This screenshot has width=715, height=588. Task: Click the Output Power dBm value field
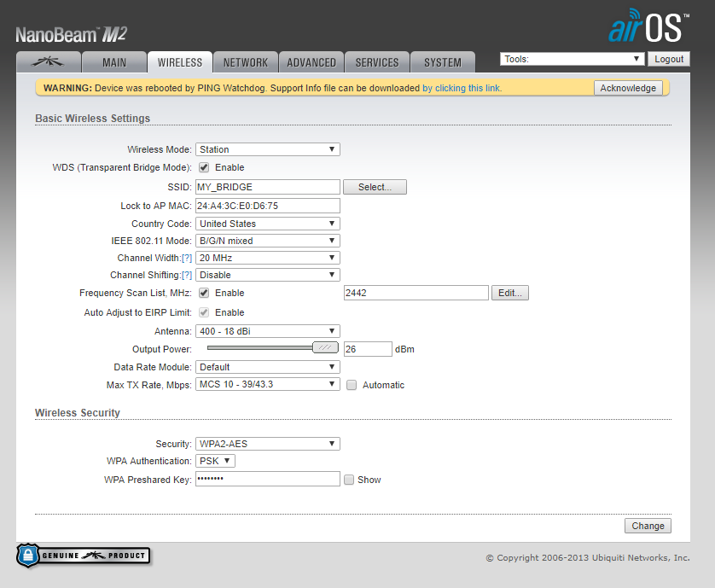pyautogui.click(x=368, y=349)
